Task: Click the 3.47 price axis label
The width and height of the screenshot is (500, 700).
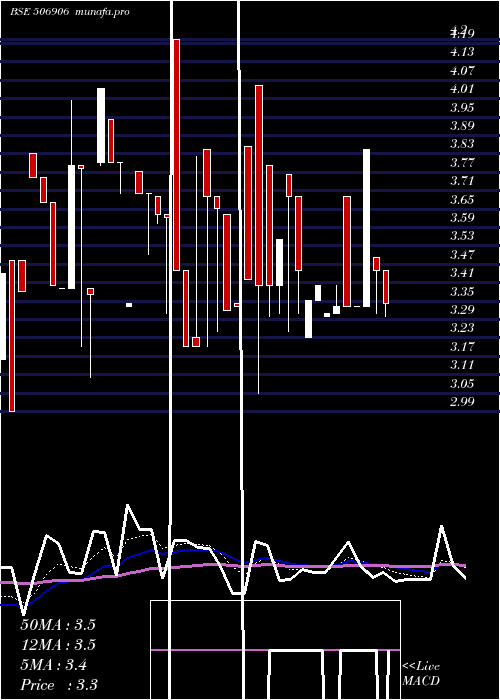Action: point(462,255)
